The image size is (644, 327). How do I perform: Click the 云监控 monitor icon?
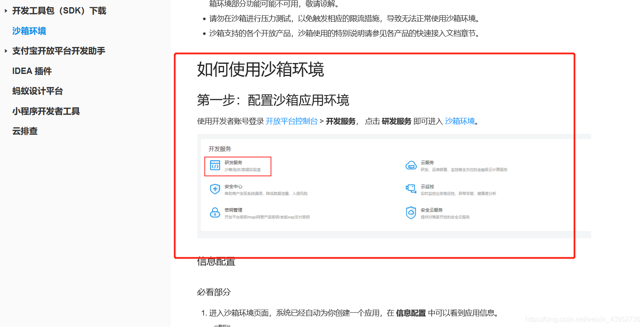click(411, 189)
